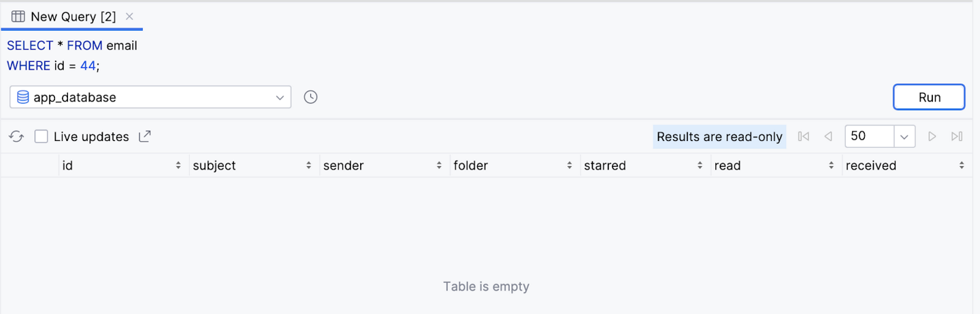Viewport: 980px width, 314px height.
Task: Click the refresh results icon
Action: click(x=16, y=137)
